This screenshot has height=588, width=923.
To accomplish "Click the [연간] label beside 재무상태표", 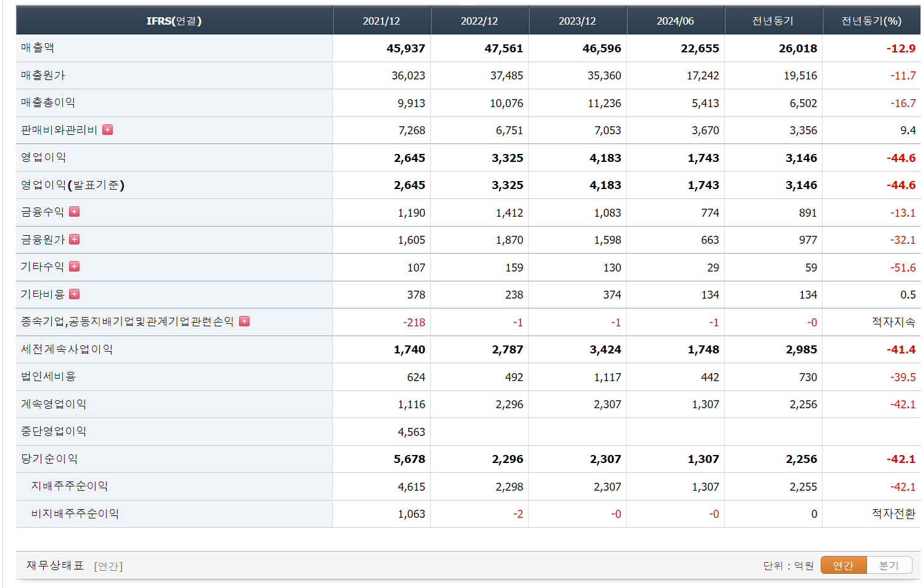I will pos(108,566).
